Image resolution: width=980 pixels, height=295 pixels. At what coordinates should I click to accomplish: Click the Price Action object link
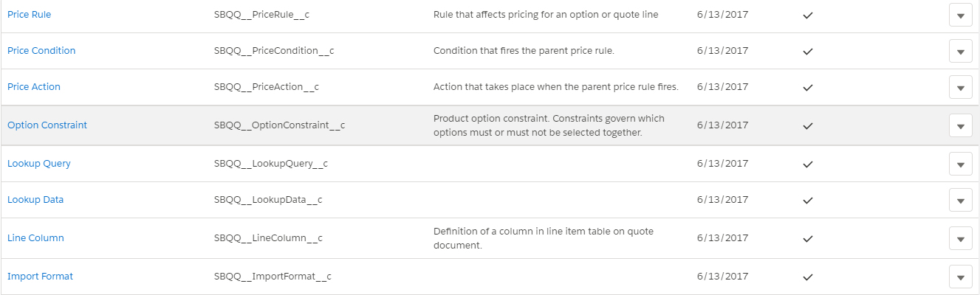34,87
